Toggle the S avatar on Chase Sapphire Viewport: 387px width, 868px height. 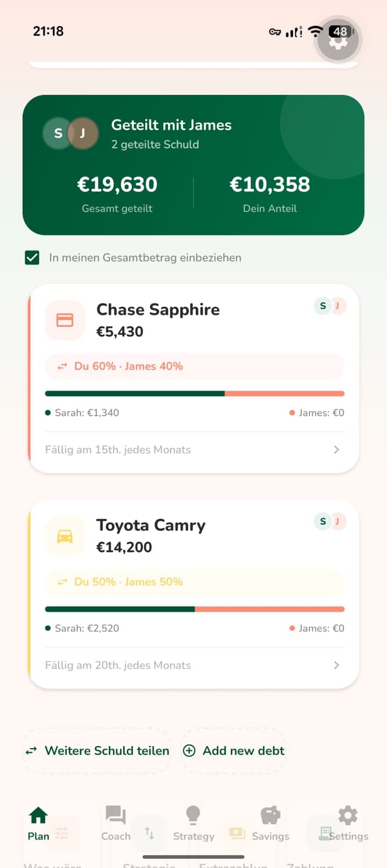(x=322, y=306)
